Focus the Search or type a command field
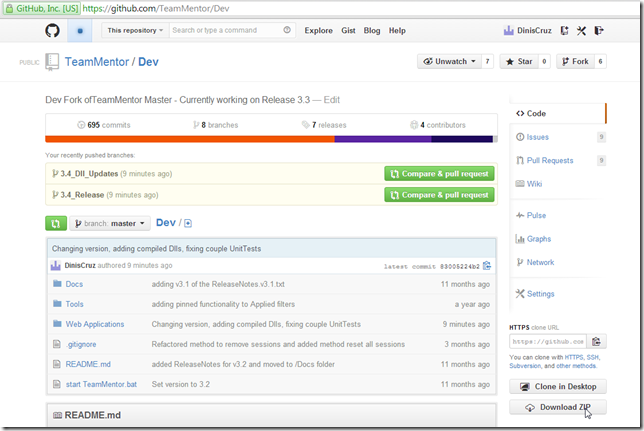Screen dimensions: 644x431 [230, 31]
